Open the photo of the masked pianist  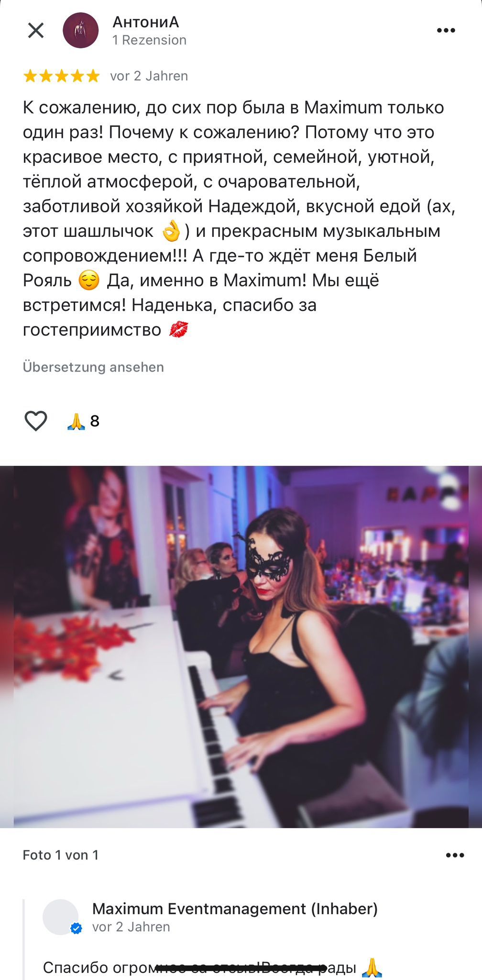point(241,646)
